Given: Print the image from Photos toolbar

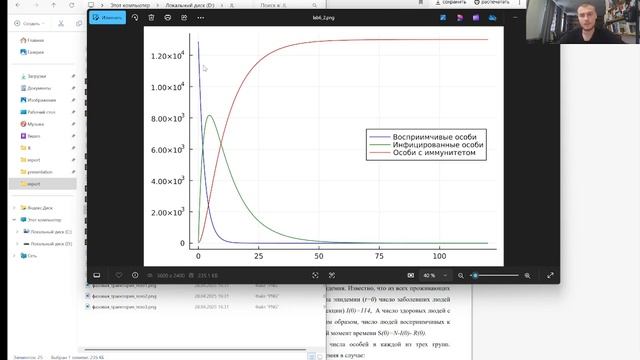Looking at the screenshot, I should coord(168,18).
